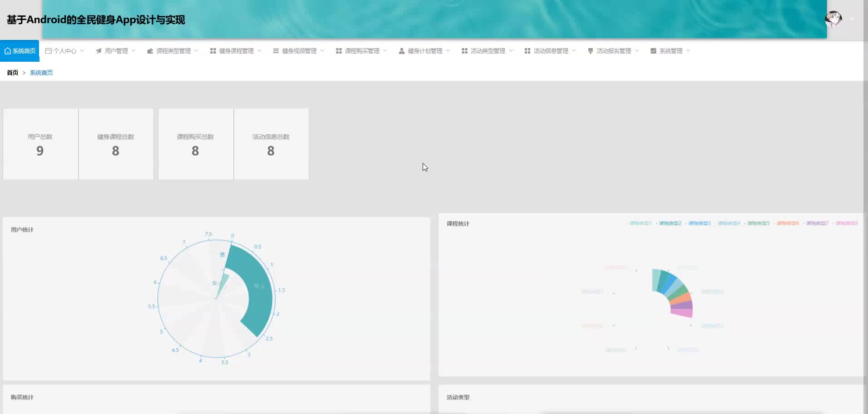Click the grid icon beside 课程购买管理

(339, 51)
